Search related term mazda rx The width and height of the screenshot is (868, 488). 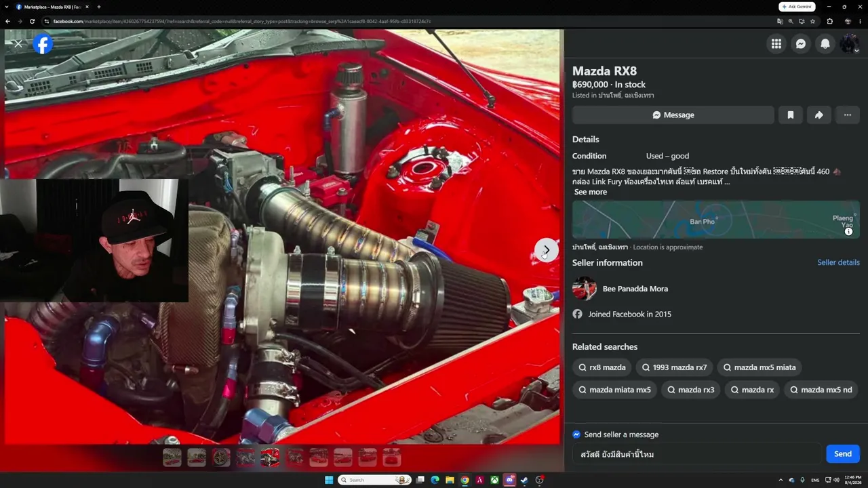tap(752, 390)
